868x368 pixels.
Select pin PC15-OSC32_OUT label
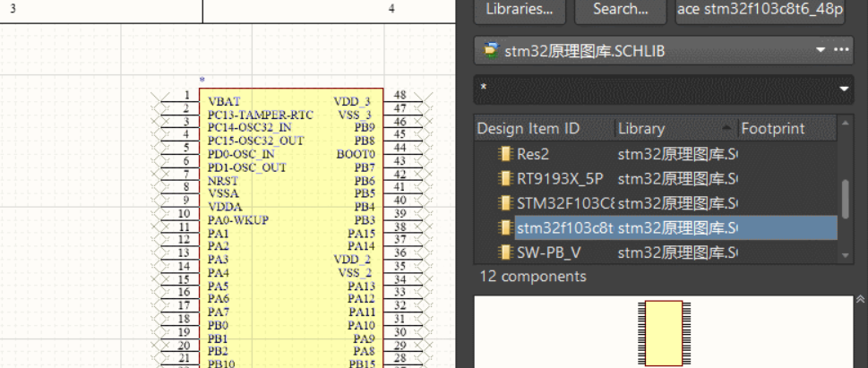click(256, 141)
